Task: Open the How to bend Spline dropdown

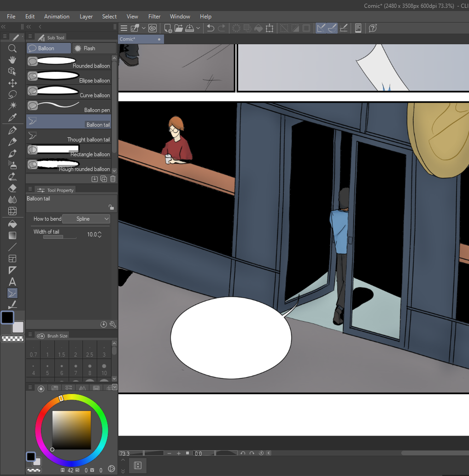Action: click(86, 219)
